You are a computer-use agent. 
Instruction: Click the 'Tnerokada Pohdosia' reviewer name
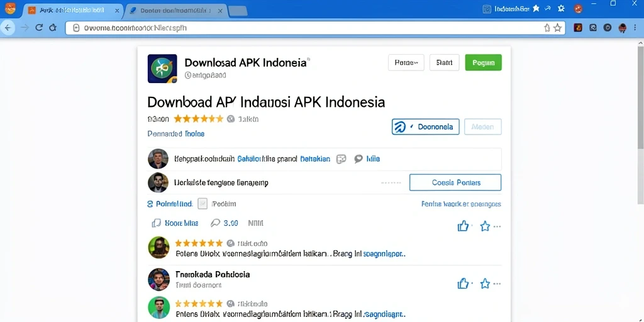(x=213, y=274)
